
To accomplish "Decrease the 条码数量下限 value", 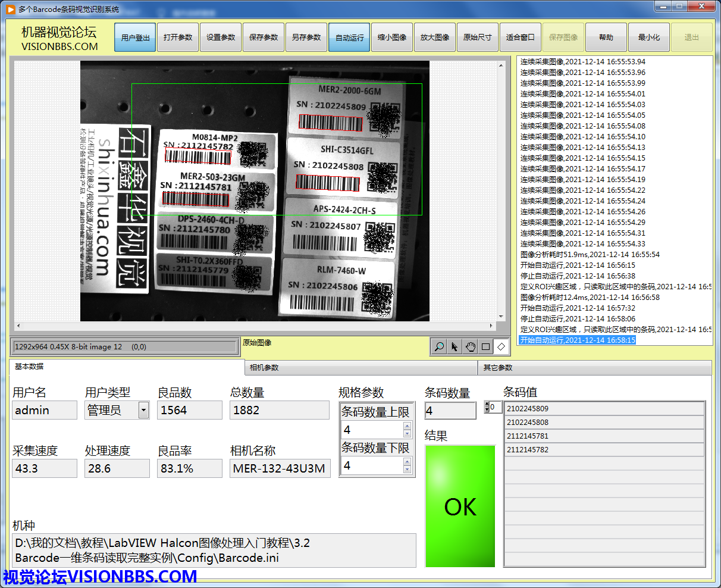I will click(407, 470).
